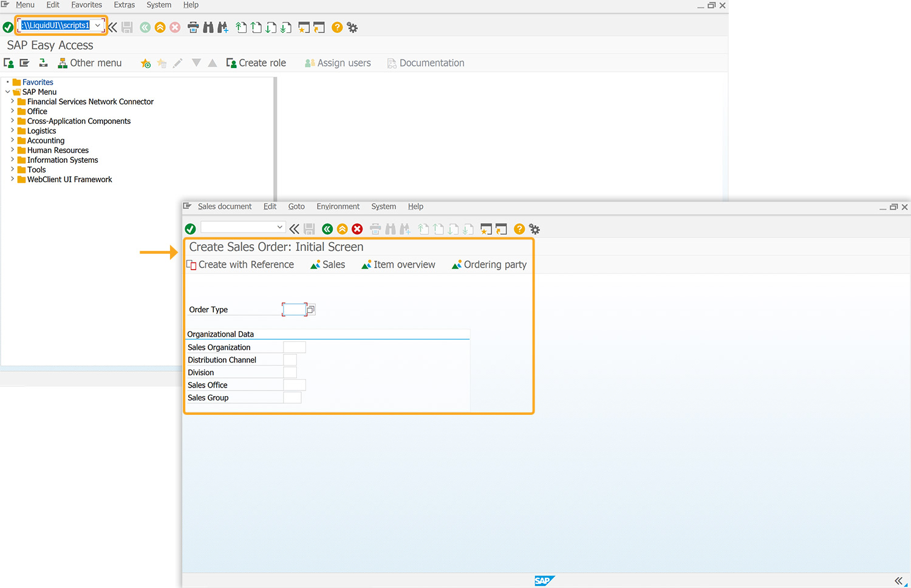Click the Distribution Channel input field
This screenshot has height=588, width=911.
[290, 360]
